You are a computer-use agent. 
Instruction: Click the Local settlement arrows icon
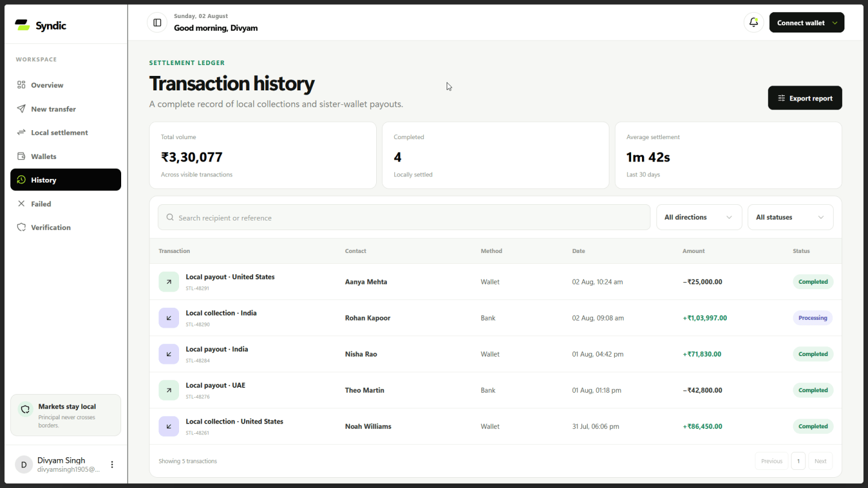tap(21, 133)
